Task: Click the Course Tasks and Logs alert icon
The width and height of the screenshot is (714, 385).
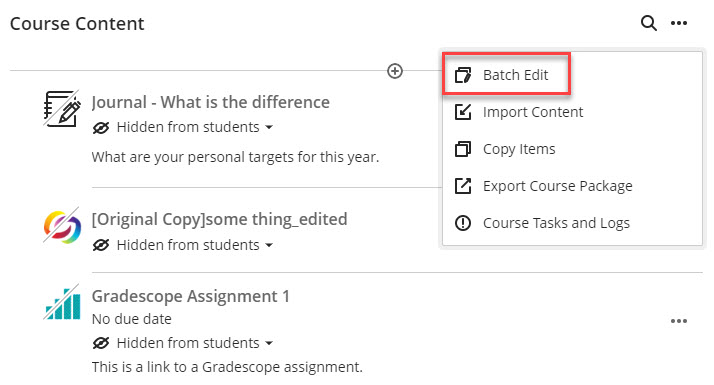Action: [x=463, y=223]
